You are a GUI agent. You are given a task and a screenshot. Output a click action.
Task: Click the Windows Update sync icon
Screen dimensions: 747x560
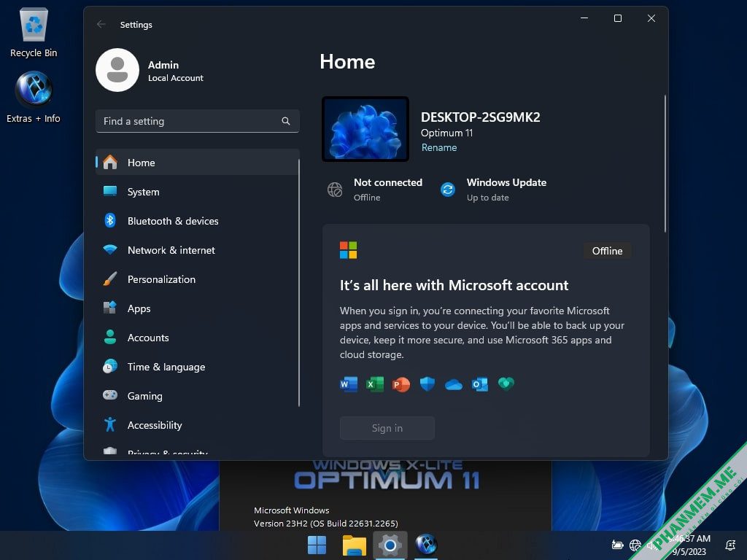pyautogui.click(x=448, y=190)
